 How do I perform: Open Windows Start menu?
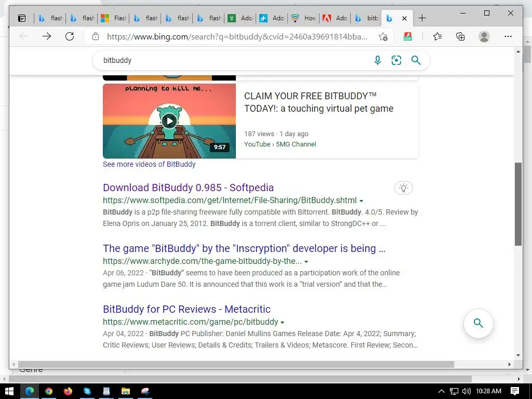[x=9, y=391]
